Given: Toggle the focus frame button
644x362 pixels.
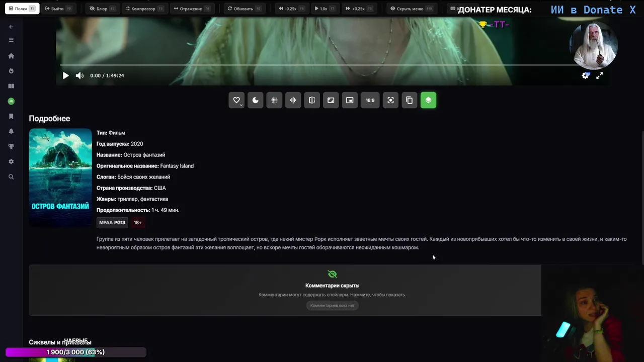Looking at the screenshot, I should click(x=390, y=100).
